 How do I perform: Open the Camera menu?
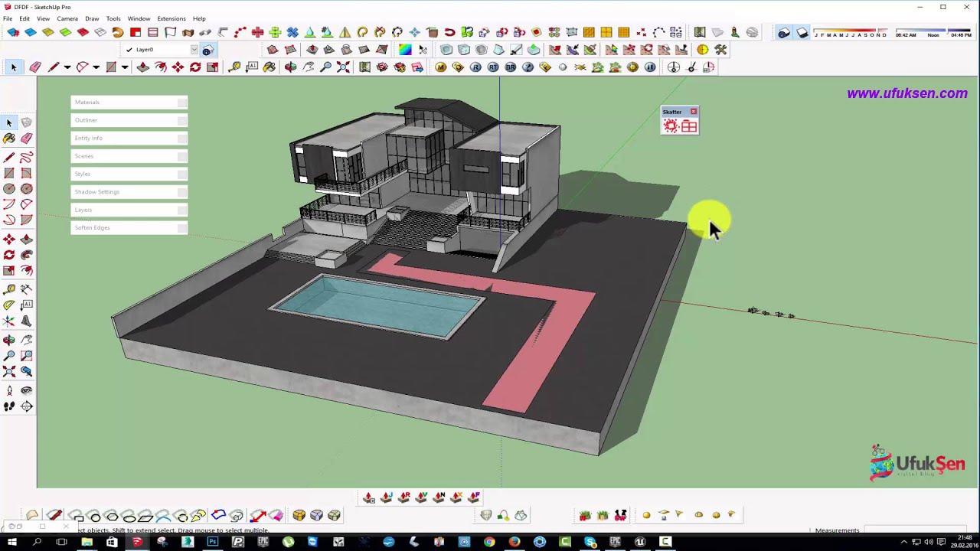(67, 18)
